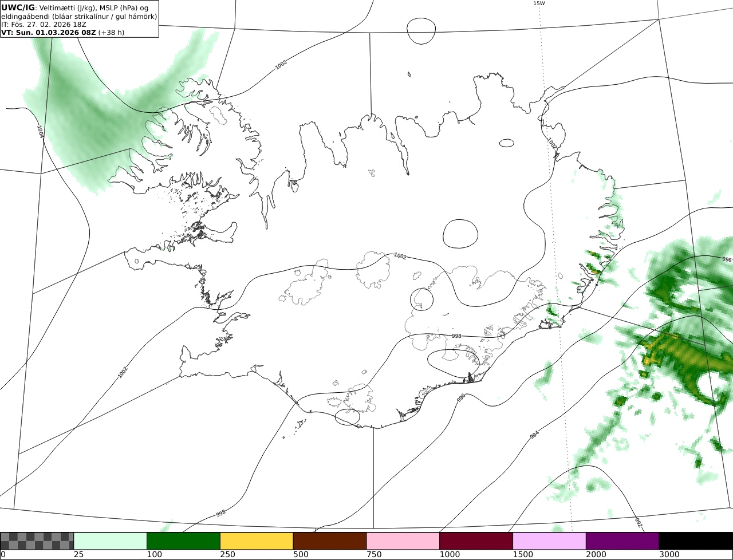Image resolution: width=733 pixels, height=560 pixels.
Task: Choose the yellow 250–500 legend swatch
Action: 257,541
